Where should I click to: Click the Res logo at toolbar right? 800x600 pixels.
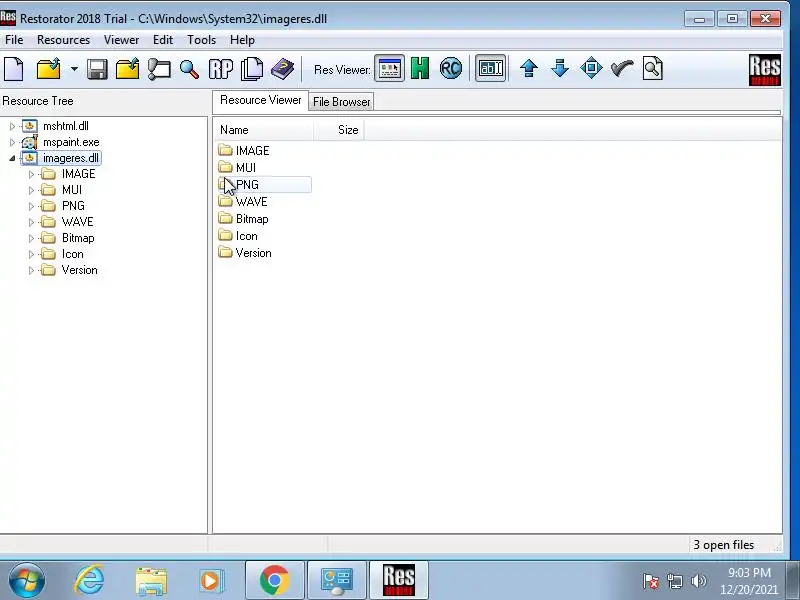click(x=765, y=70)
